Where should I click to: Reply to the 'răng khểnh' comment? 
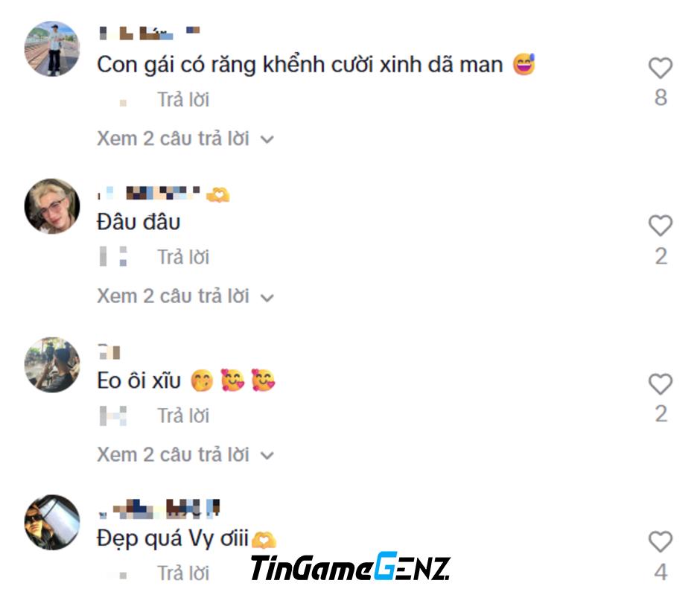(183, 100)
